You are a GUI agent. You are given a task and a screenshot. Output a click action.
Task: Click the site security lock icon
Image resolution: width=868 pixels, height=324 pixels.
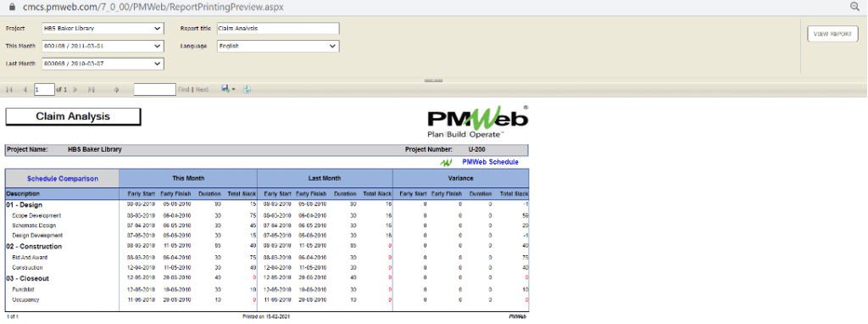[12, 6]
